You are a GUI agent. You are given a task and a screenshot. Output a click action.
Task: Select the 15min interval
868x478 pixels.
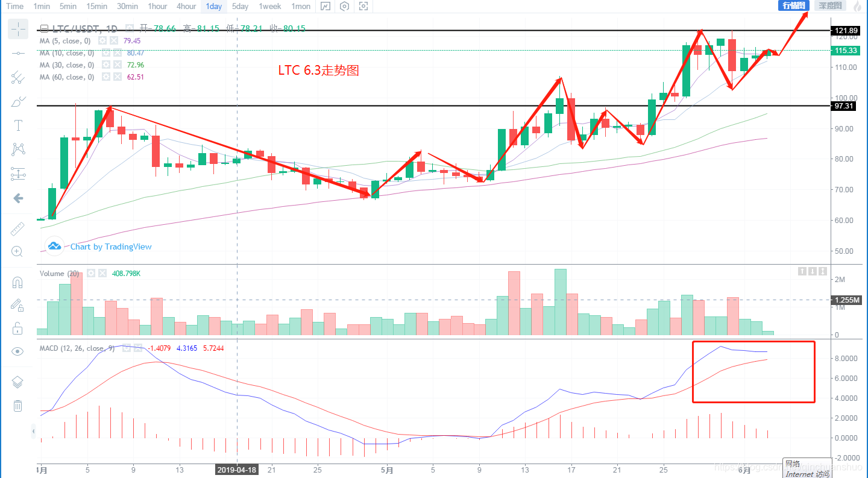pyautogui.click(x=96, y=6)
